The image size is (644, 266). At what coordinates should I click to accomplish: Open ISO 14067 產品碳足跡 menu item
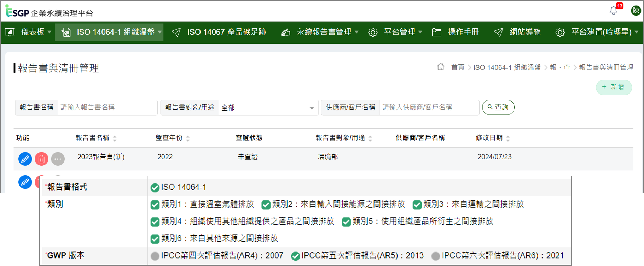click(227, 32)
